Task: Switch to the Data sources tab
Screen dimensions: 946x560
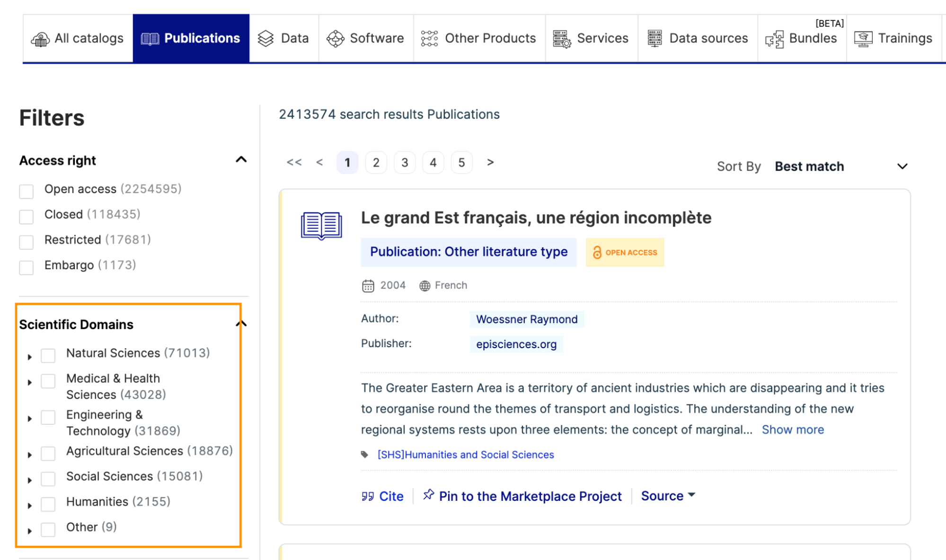Action: click(698, 38)
